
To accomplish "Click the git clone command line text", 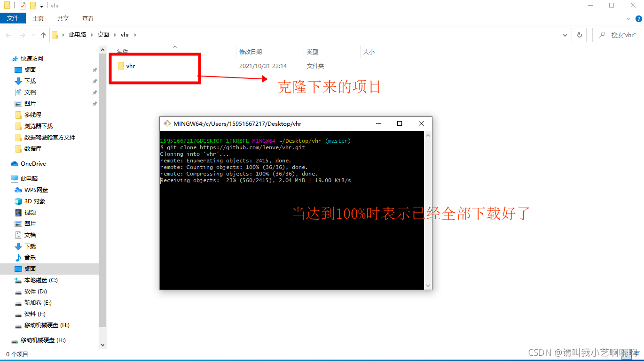I will tap(233, 147).
